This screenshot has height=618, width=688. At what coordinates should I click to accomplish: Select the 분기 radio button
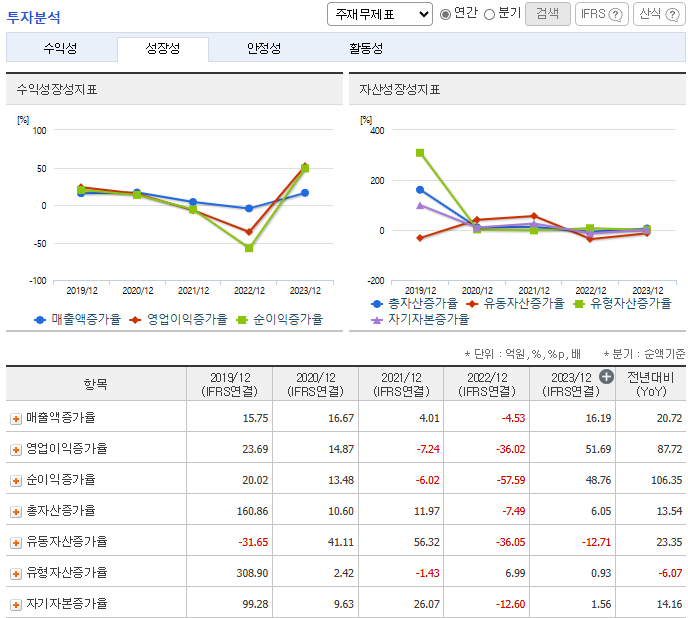[489, 14]
